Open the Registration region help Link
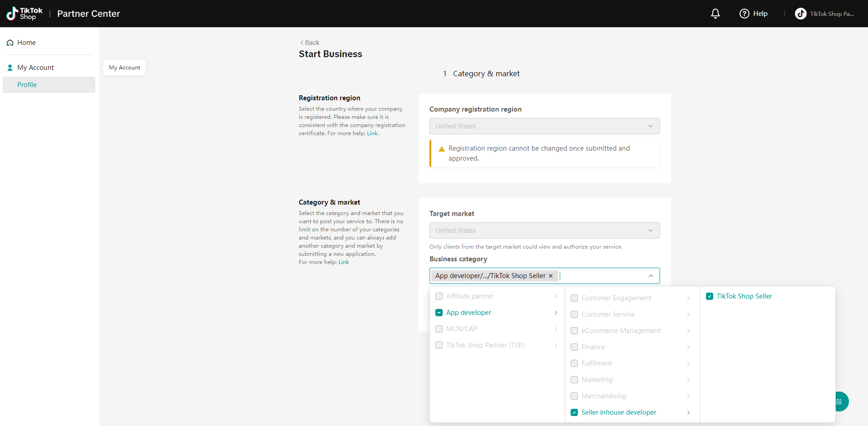868x426 pixels. 372,133
